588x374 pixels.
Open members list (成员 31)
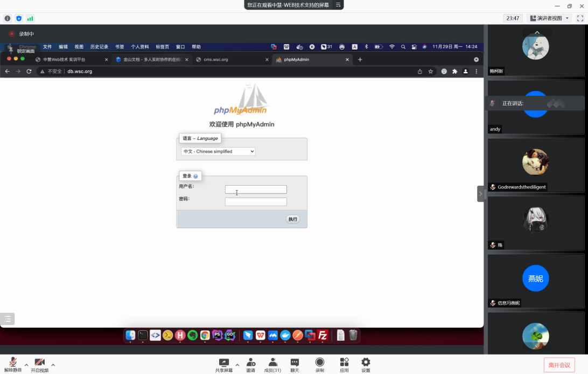(272, 365)
